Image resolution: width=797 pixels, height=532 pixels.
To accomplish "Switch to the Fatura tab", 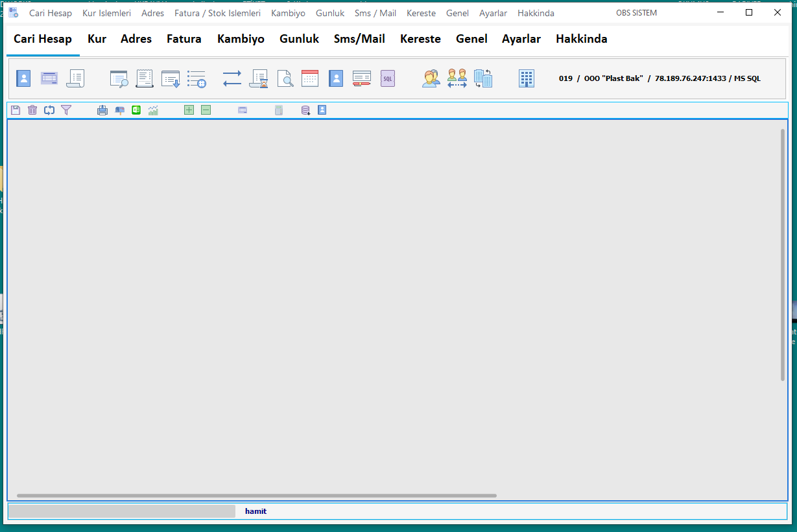I will tap(184, 39).
